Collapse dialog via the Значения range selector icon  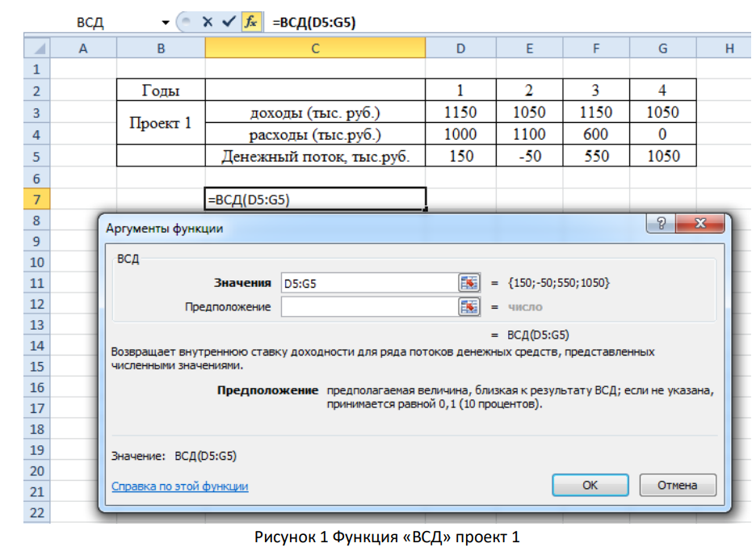click(468, 283)
